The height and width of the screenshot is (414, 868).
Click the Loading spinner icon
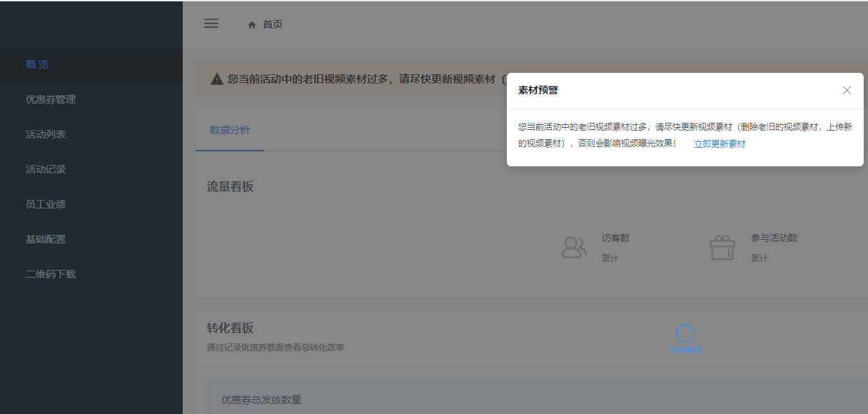(x=685, y=333)
